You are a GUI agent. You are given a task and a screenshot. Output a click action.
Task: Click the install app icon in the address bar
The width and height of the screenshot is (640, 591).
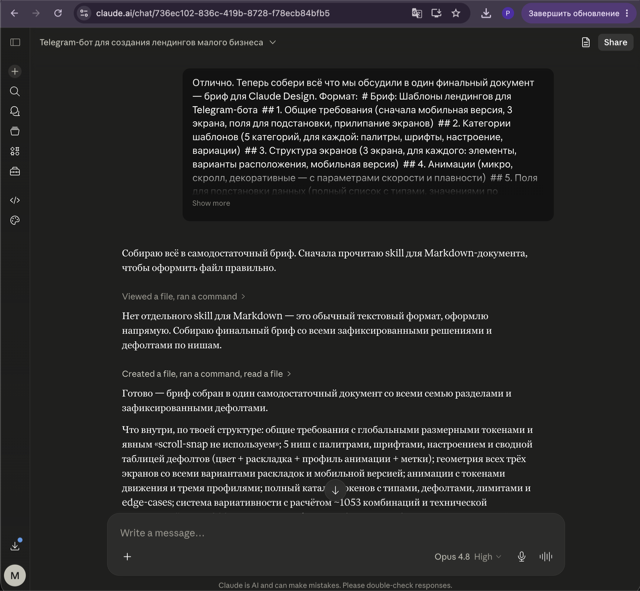[436, 13]
